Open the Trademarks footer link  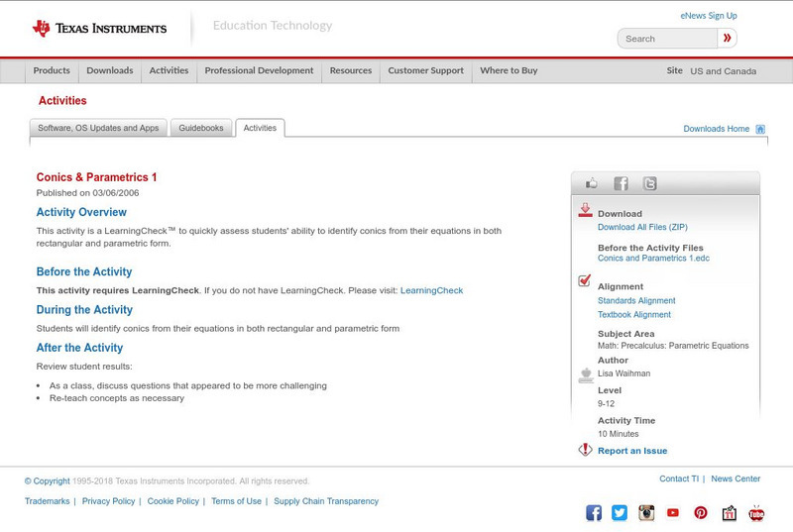pyautogui.click(x=47, y=501)
